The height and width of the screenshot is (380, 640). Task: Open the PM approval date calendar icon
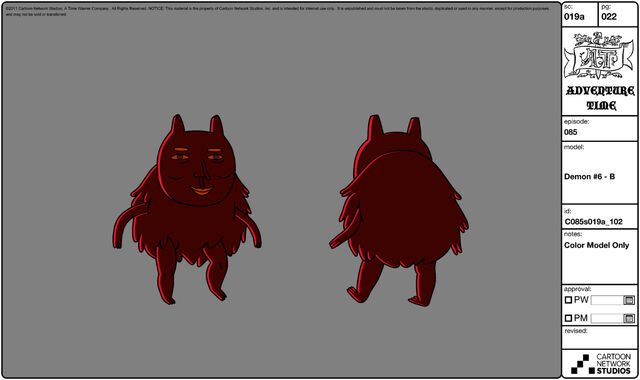(x=629, y=318)
